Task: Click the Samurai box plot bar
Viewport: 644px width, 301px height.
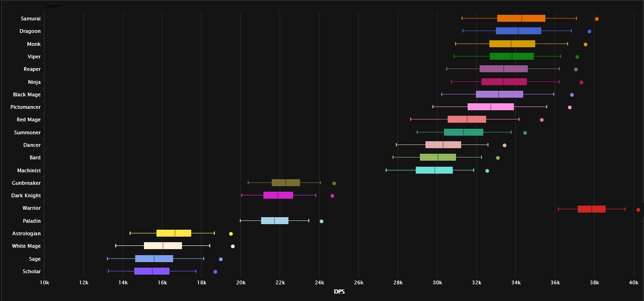Action: [x=521, y=19]
